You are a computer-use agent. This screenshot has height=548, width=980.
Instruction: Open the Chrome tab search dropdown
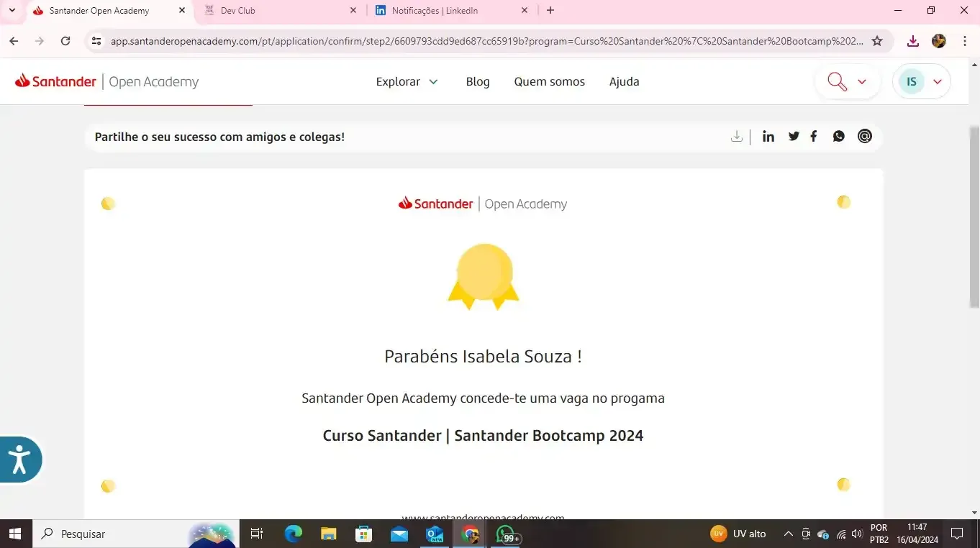coord(12,10)
